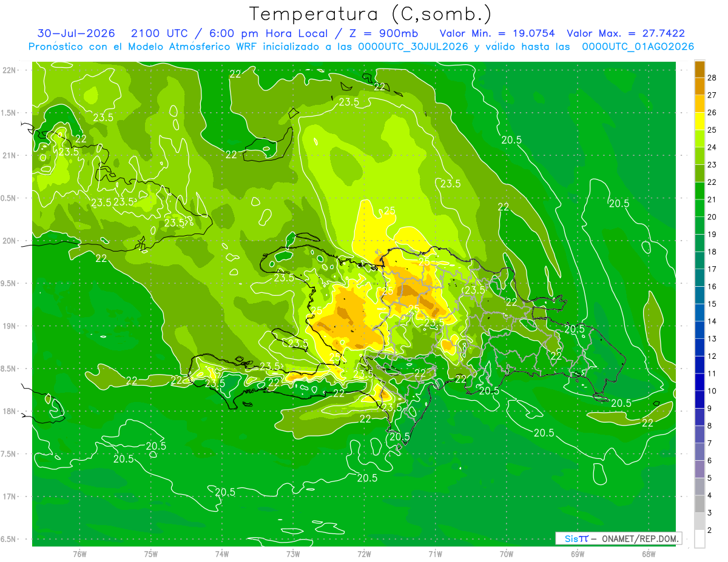728x562 pixels.
Task: Click the legend value "20"
Action: tap(712, 217)
